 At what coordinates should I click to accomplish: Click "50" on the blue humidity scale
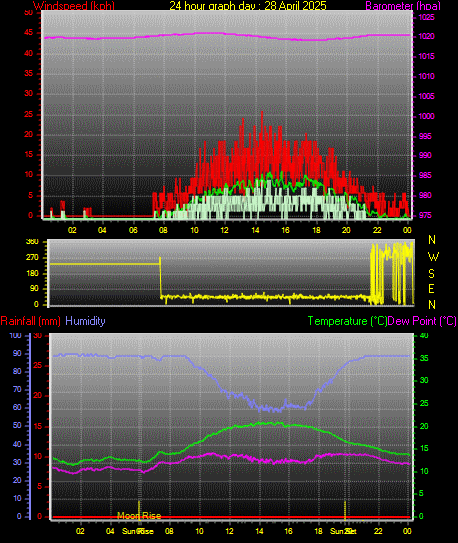[x=17, y=425]
